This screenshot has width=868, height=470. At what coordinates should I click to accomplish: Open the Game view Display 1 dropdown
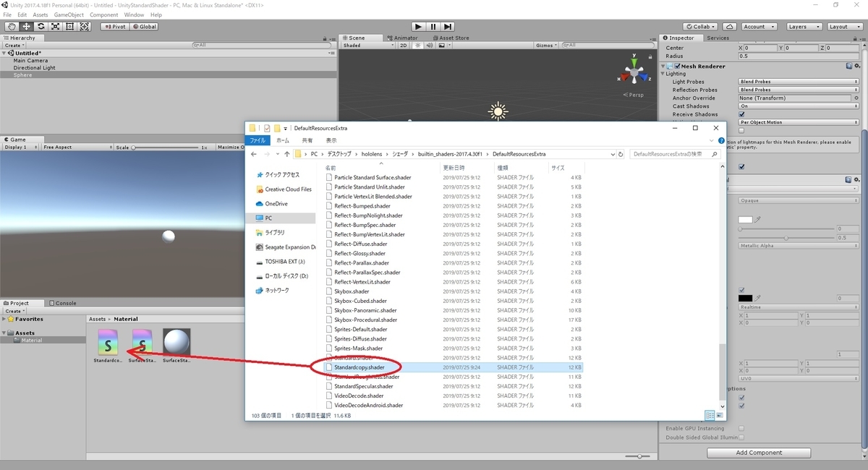click(22, 147)
